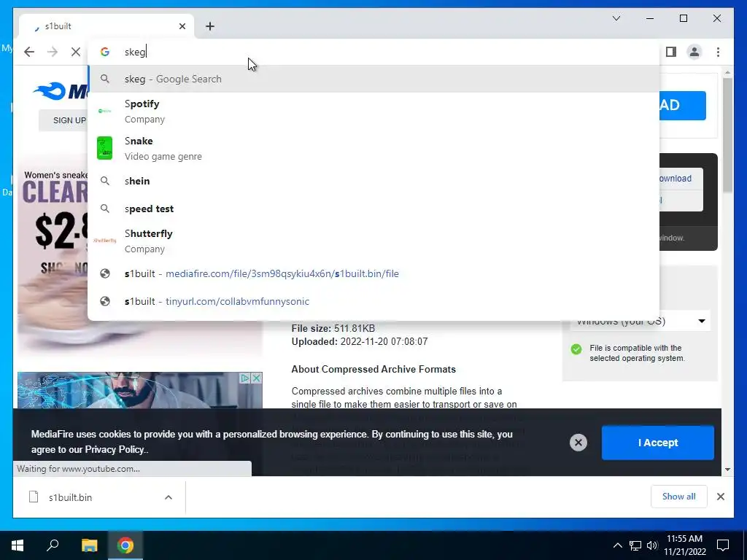Click the Chrome taskbar icon
The image size is (747, 560).
click(x=125, y=545)
